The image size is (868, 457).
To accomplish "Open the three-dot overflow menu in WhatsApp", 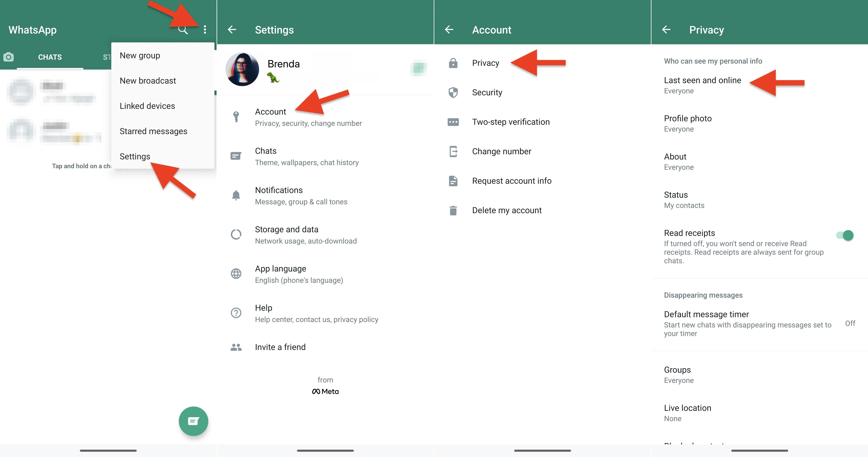I will point(205,30).
